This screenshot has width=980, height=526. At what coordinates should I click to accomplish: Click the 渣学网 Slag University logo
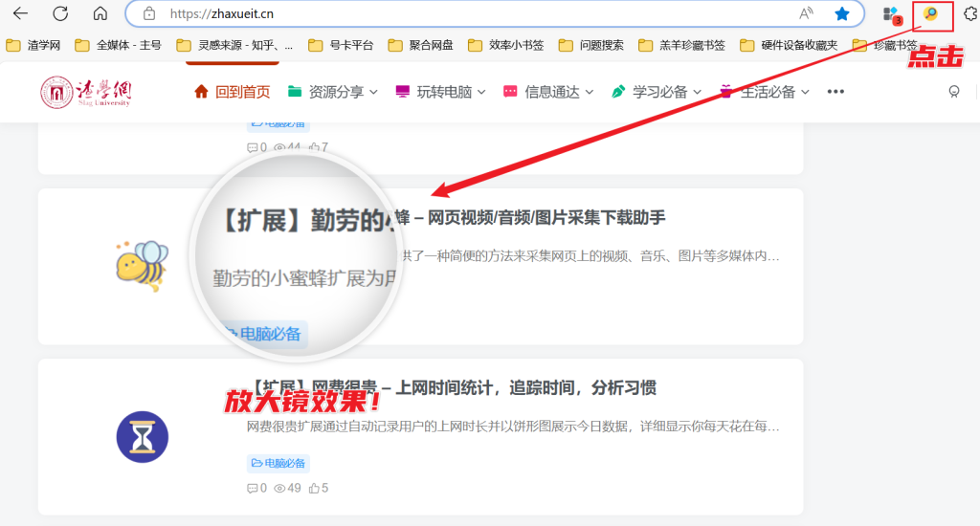[86, 92]
